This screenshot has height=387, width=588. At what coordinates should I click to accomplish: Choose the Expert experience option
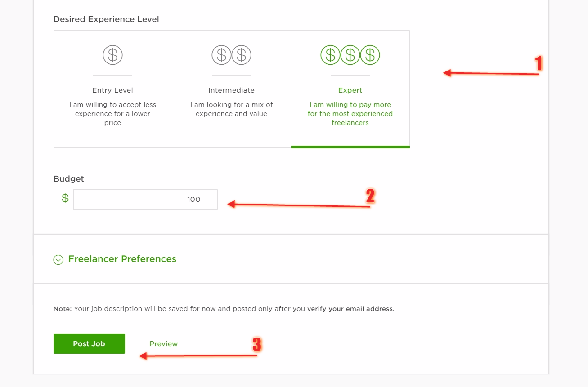click(x=350, y=89)
